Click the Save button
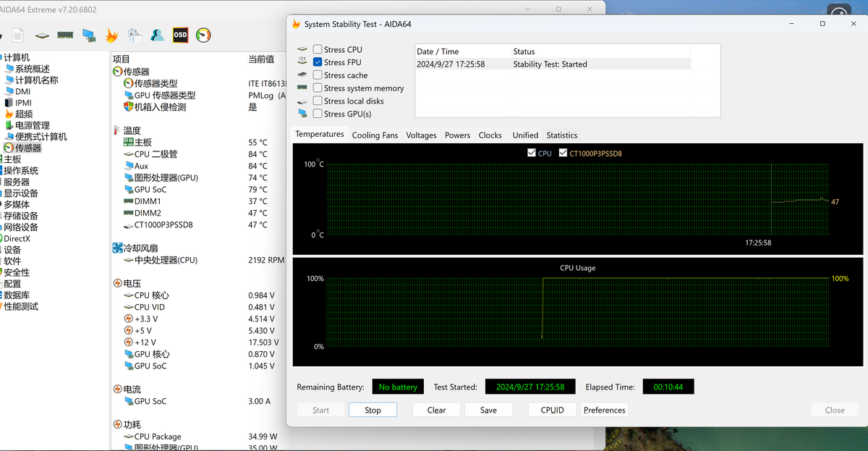The width and height of the screenshot is (868, 451). pos(488,410)
